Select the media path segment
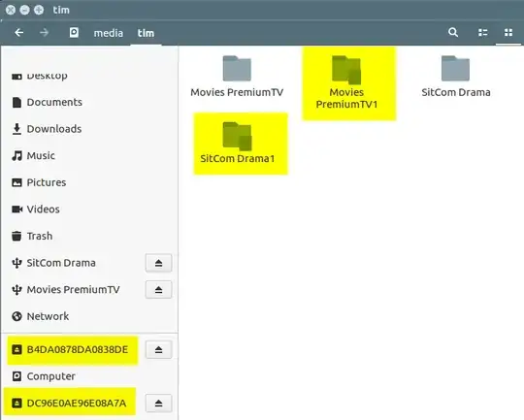Viewport: 524px width, 420px height. [x=109, y=33]
